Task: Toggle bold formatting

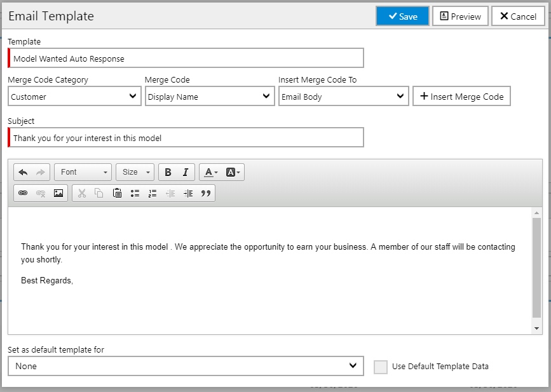Action: click(x=168, y=172)
